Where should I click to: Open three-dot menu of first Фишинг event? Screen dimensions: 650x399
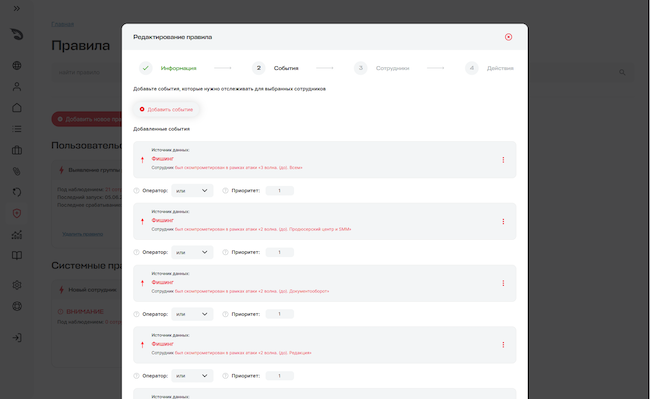pyautogui.click(x=503, y=160)
